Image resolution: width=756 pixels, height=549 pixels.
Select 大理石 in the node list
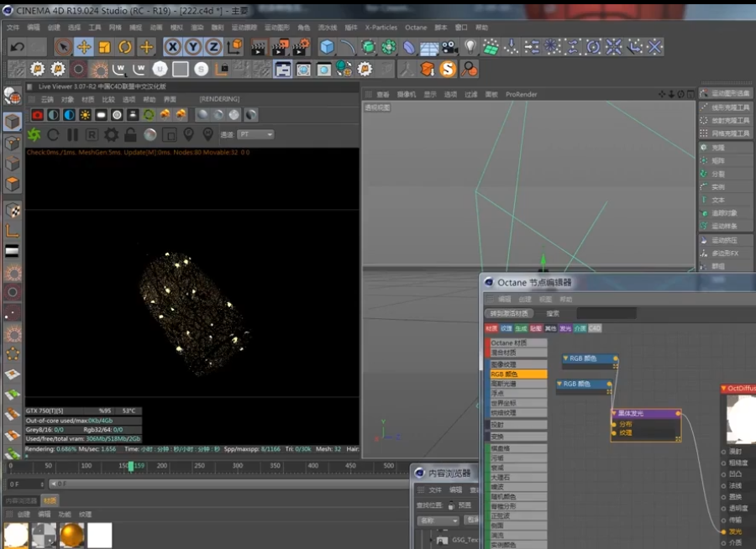click(518, 477)
